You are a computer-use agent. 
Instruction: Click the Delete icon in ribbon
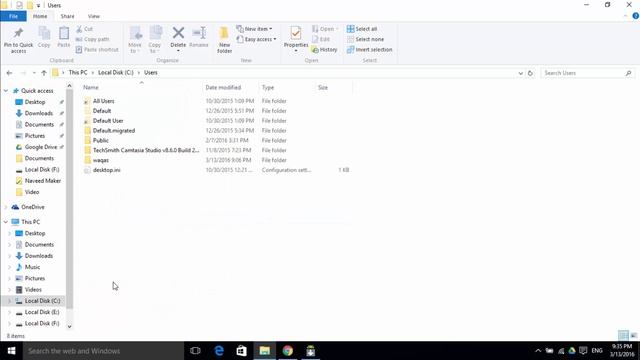pos(178,33)
